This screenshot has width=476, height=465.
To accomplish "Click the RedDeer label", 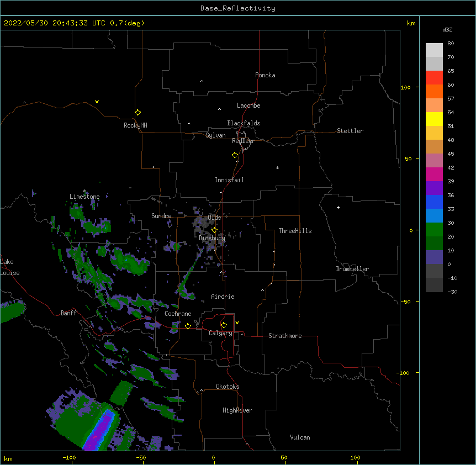I will pyautogui.click(x=243, y=141).
